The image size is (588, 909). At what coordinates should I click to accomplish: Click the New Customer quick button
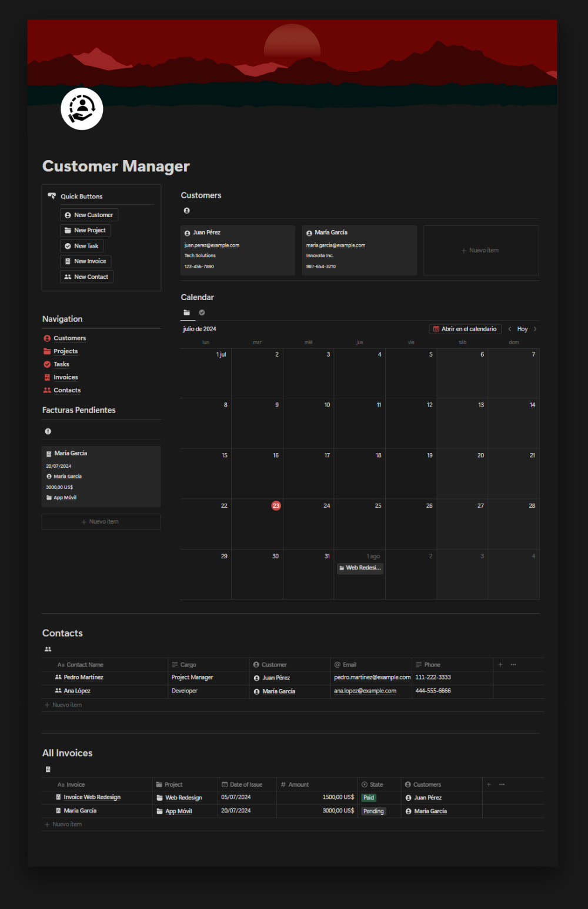click(x=89, y=215)
